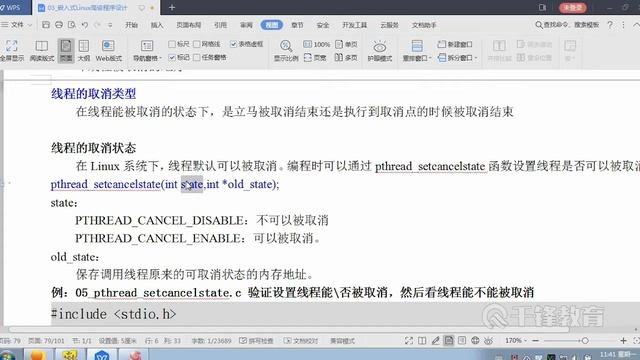640x360 pixels.
Task: Toggle the ruler (标尺) checkbox
Action: 172,44
